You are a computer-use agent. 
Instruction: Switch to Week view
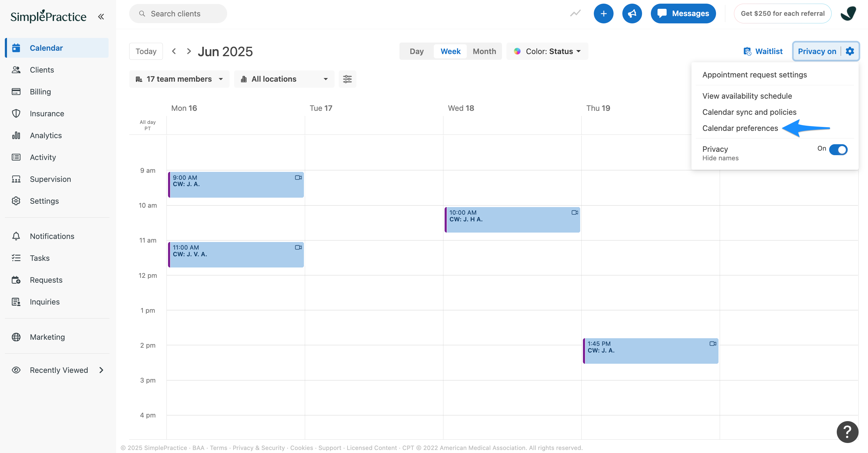point(450,51)
